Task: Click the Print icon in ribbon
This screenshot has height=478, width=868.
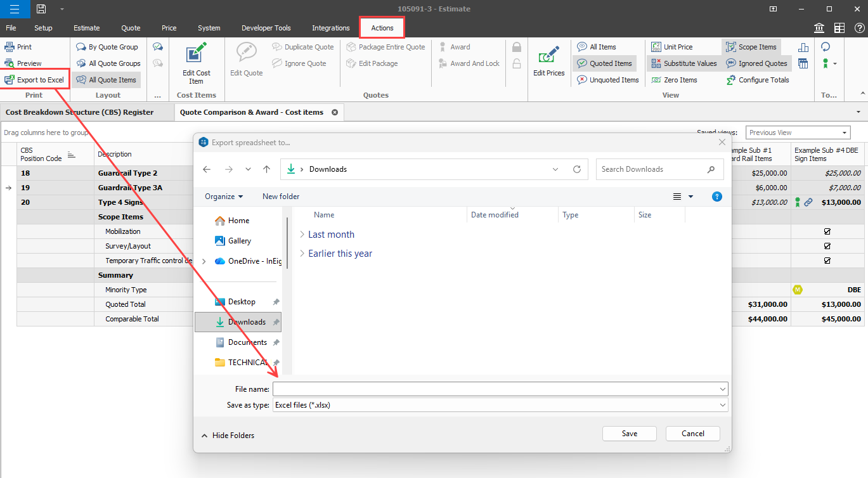Action: click(x=10, y=47)
